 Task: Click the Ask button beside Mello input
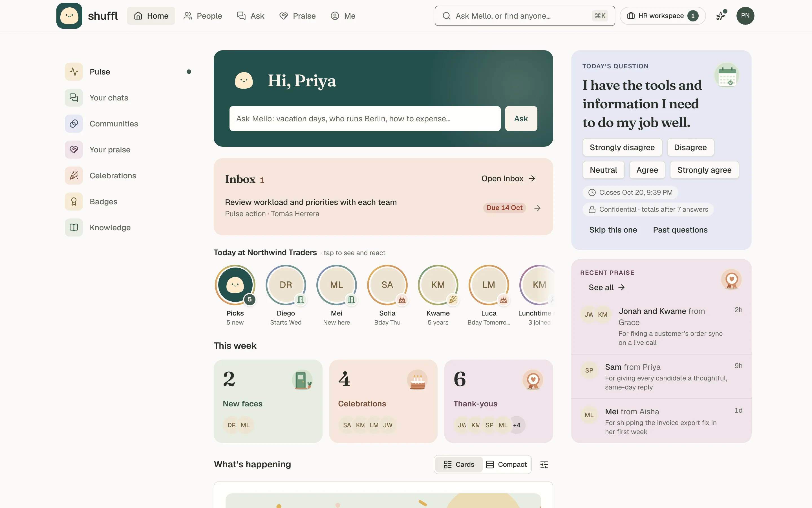point(521,119)
